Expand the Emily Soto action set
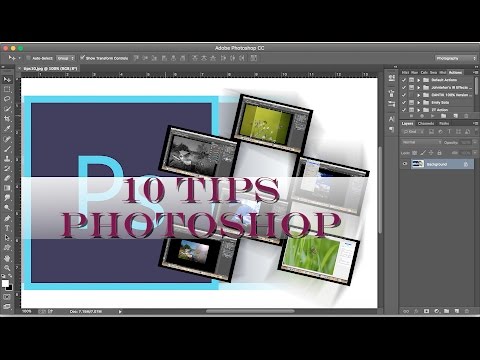This screenshot has width=480, height=360. tap(419, 102)
